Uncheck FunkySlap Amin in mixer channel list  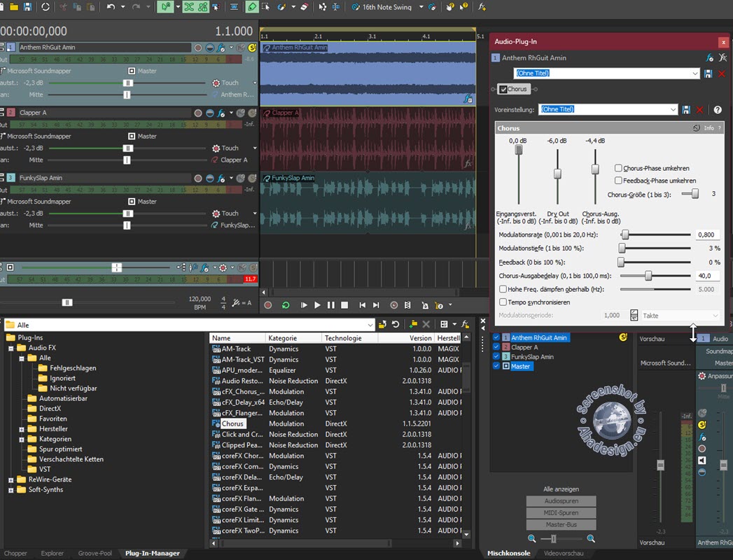[x=496, y=356]
